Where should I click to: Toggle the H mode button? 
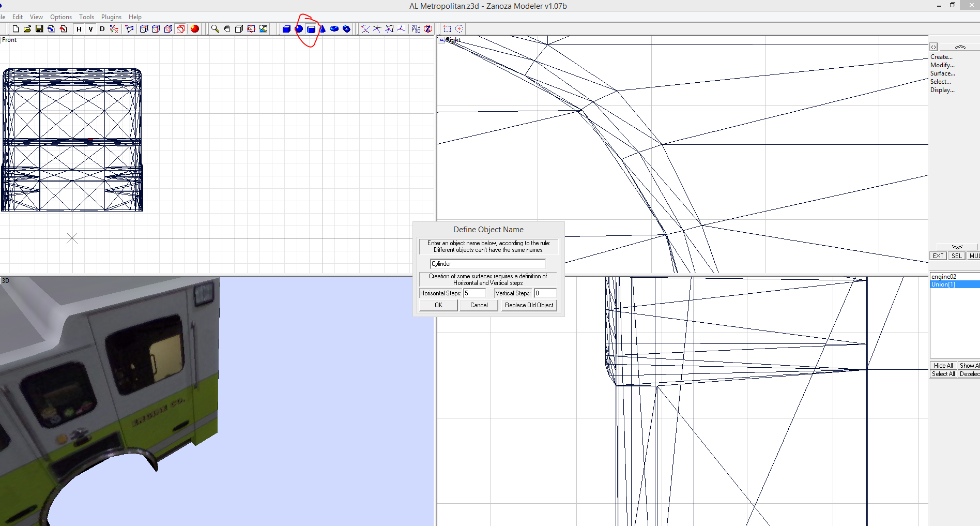79,29
